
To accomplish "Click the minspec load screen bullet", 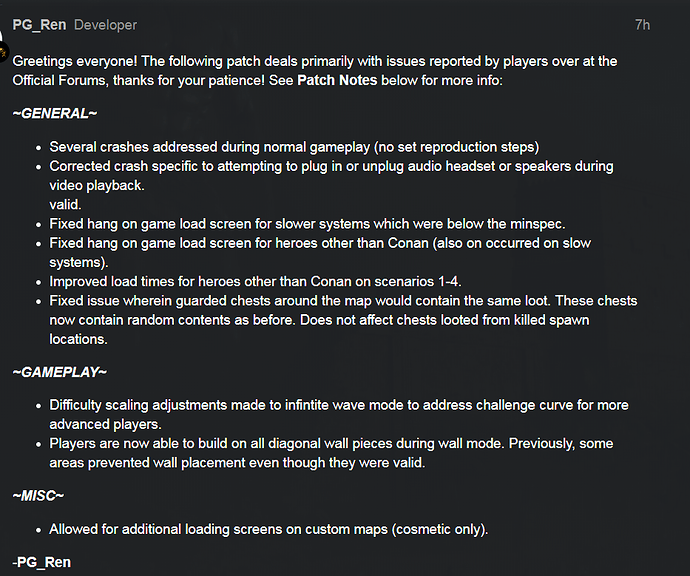I will point(307,224).
